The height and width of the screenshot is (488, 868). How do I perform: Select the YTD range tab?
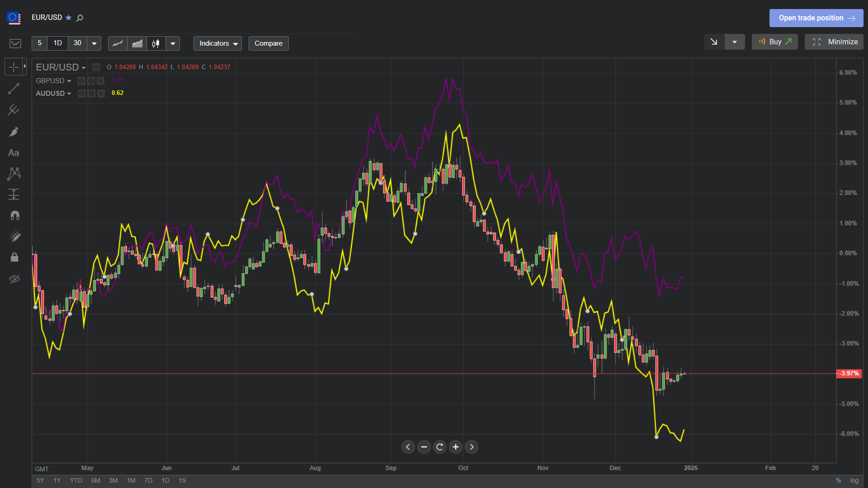click(x=76, y=480)
